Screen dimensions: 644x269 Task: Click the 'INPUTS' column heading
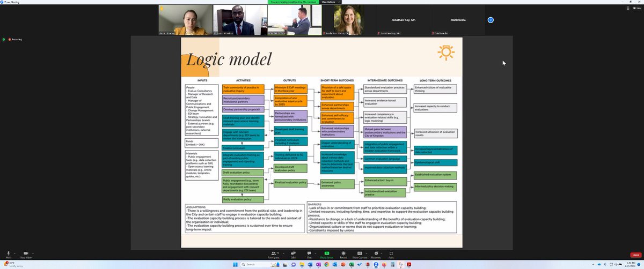pyautogui.click(x=202, y=80)
